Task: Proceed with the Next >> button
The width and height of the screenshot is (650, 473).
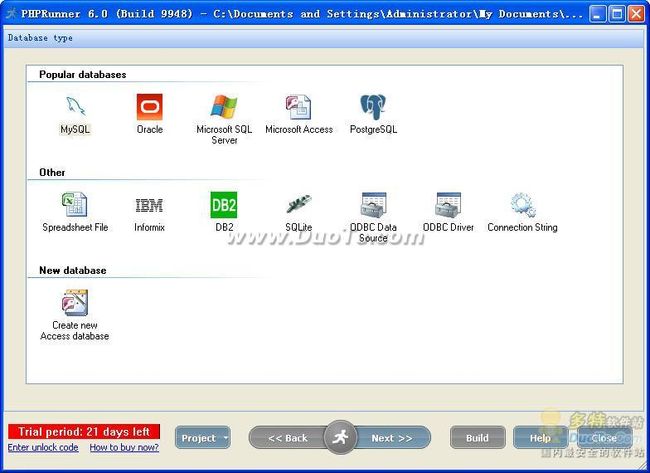Action: click(x=392, y=438)
